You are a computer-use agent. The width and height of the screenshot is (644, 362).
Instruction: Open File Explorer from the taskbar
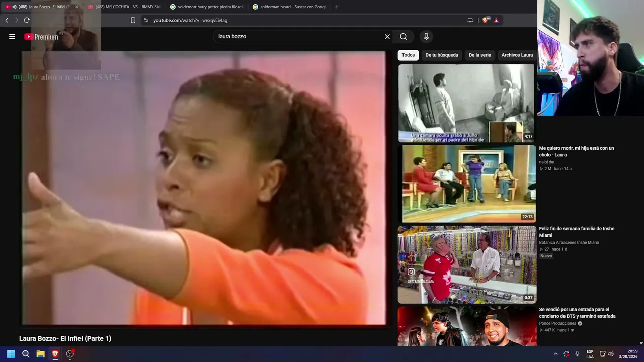[40, 354]
